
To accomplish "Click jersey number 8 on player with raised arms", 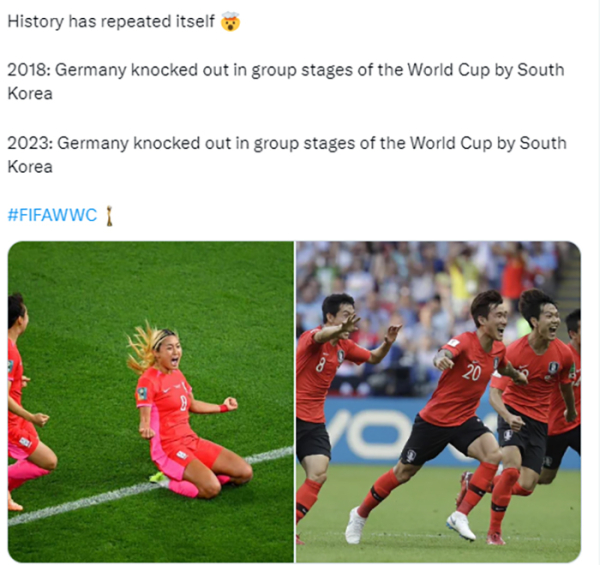I will click(x=321, y=365).
